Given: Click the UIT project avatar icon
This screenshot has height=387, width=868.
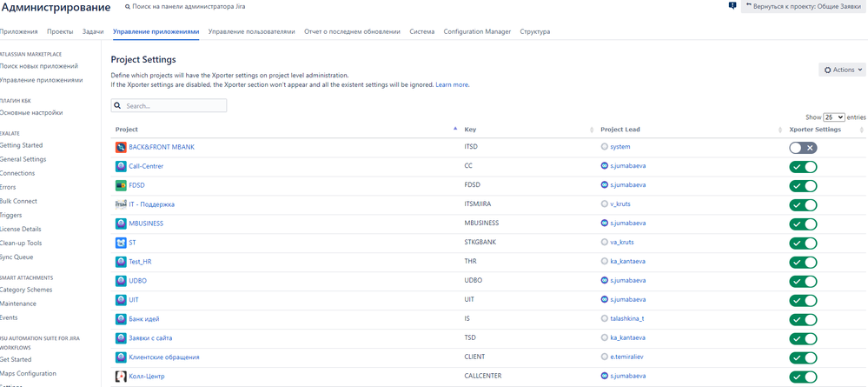Looking at the screenshot, I should (x=121, y=300).
